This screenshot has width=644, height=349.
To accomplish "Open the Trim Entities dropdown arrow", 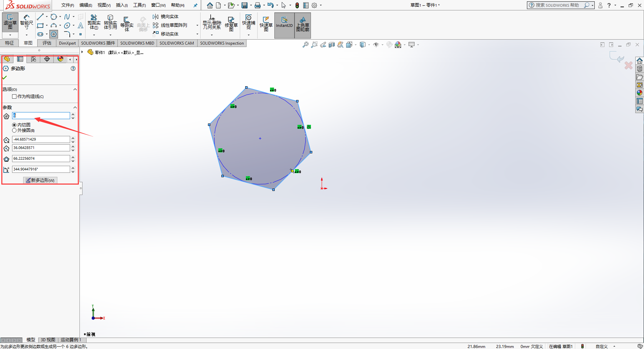I will click(94, 35).
